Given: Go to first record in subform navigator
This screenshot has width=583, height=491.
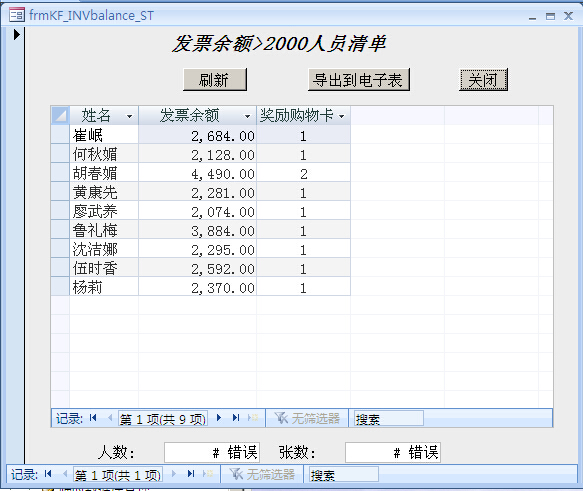Looking at the screenshot, I should click(x=93, y=418).
